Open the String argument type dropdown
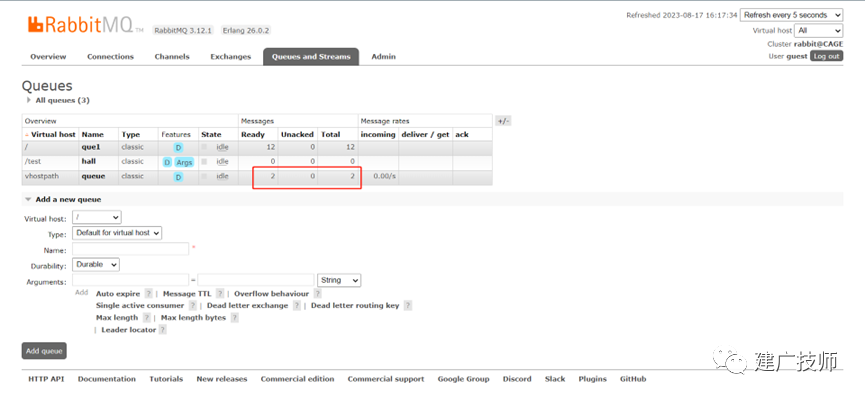 [339, 280]
